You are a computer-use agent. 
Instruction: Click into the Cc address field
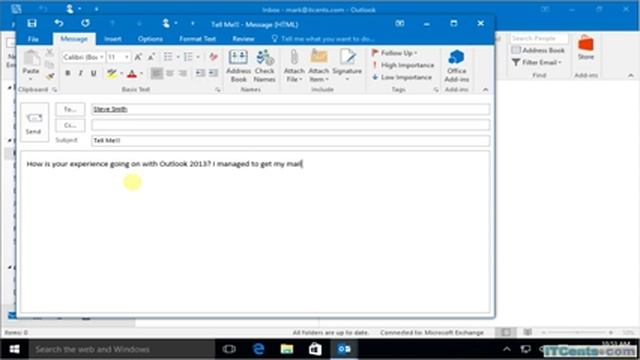291,125
